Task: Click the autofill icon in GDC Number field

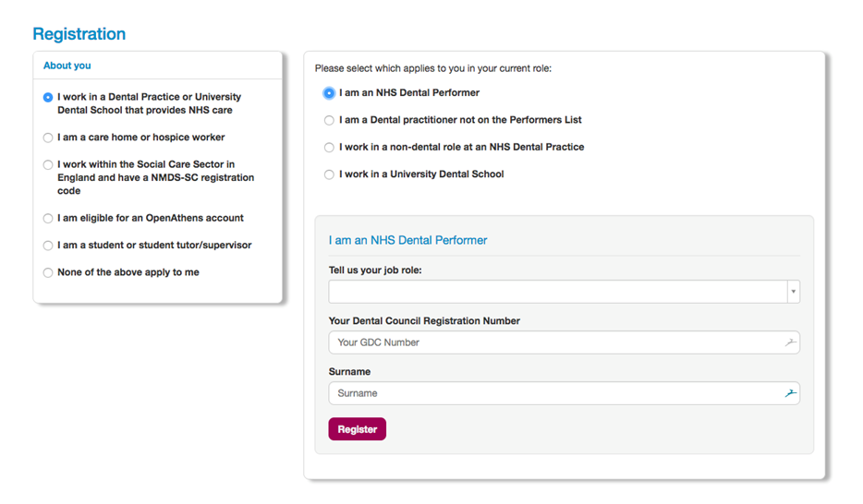Action: point(790,342)
